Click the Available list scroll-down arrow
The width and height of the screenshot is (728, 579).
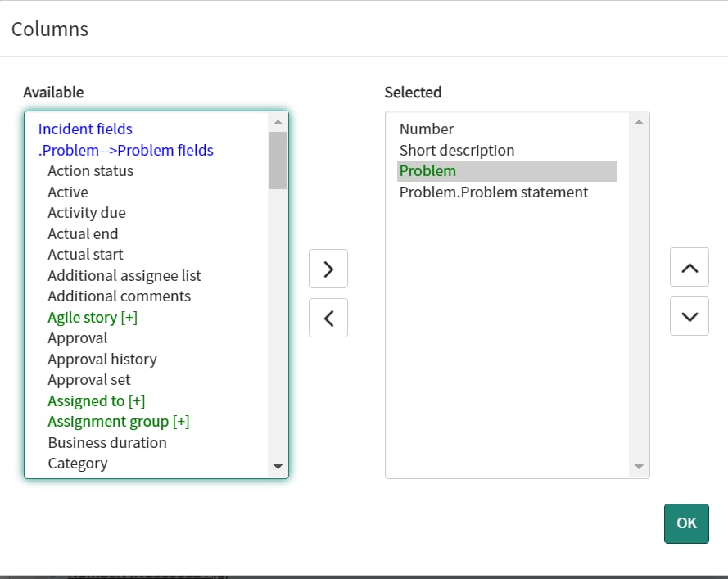click(x=278, y=465)
